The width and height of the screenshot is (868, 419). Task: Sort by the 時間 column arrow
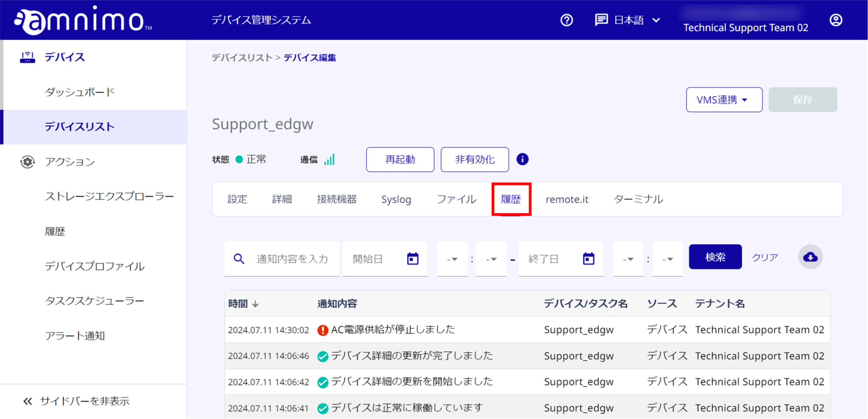[255, 303]
